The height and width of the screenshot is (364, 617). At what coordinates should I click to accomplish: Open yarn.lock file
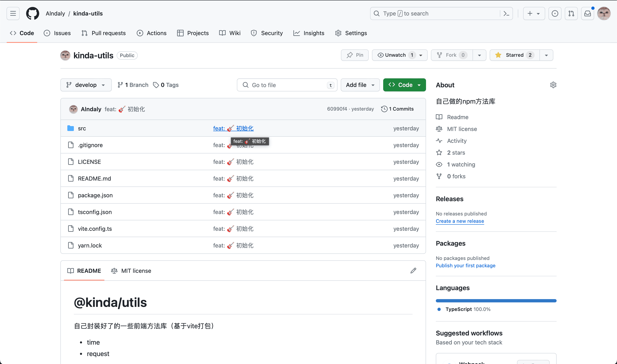click(x=90, y=245)
